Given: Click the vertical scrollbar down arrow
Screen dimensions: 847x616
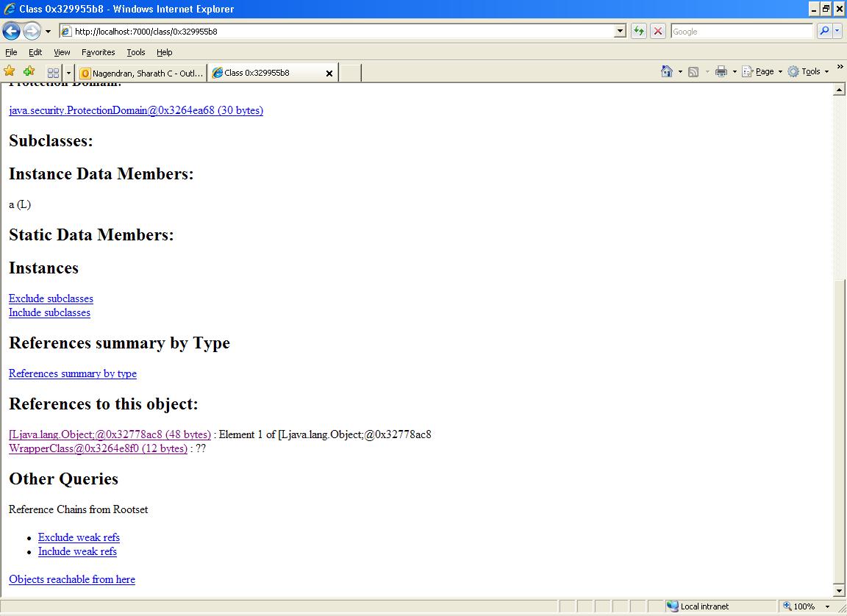Looking at the screenshot, I should tap(839, 590).
